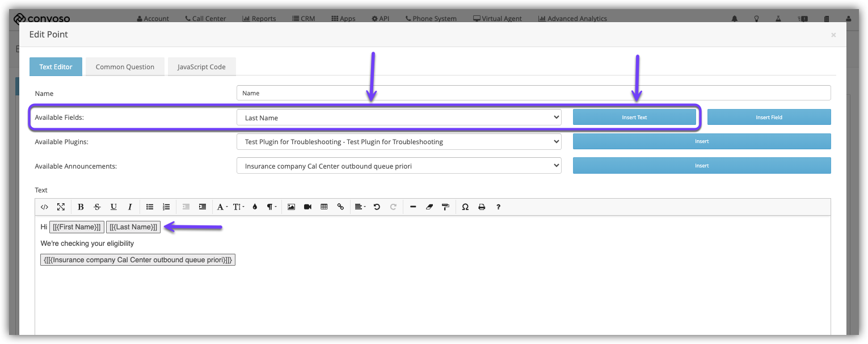The image size is (868, 344).
Task: Toggle fullscreen editor mode
Action: (61, 207)
